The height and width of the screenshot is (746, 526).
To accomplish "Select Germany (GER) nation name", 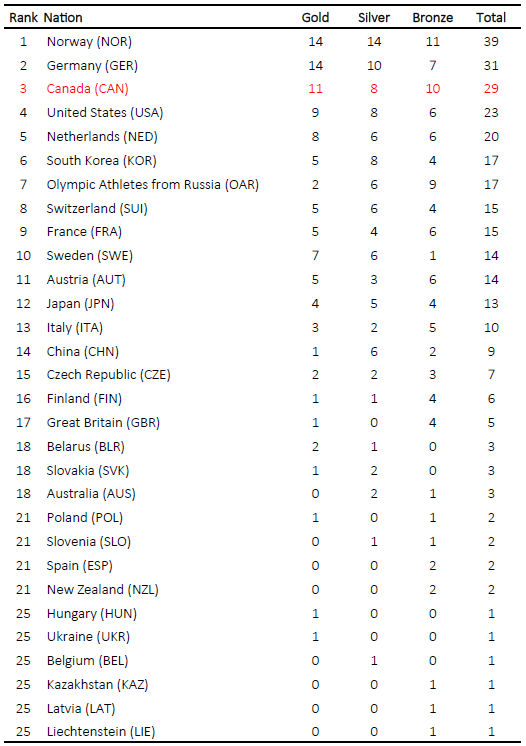I will pos(92,66).
